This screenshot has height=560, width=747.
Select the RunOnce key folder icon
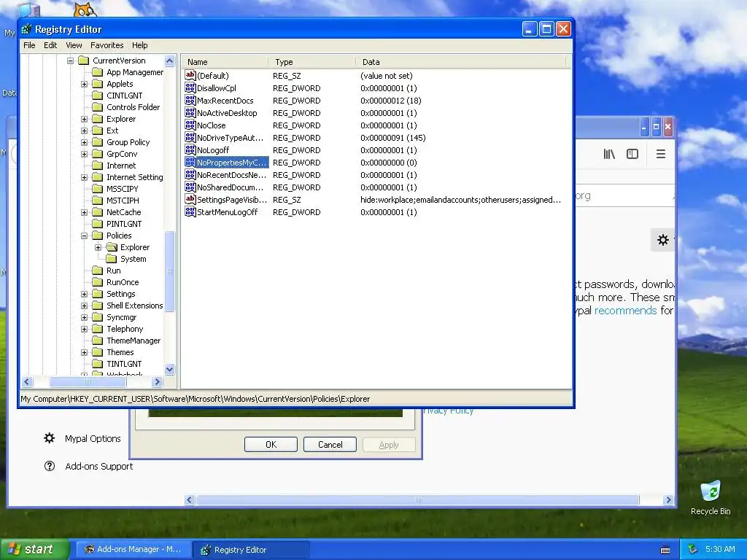pos(98,282)
